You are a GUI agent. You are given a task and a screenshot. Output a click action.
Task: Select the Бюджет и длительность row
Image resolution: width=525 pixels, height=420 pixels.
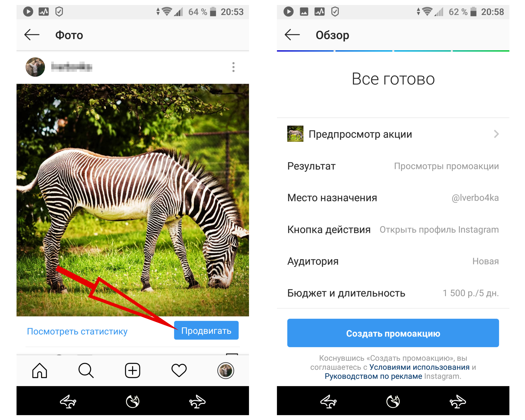393,293
